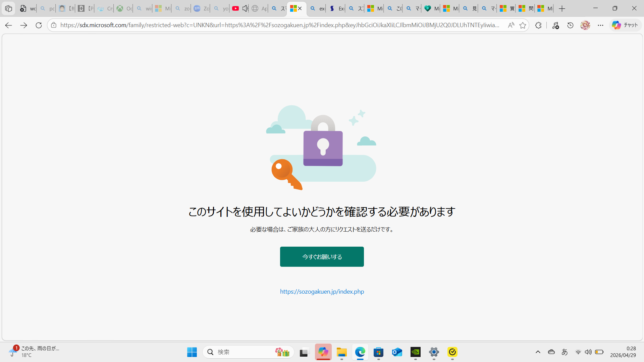Image resolution: width=644 pixels, height=362 pixels.
Task: Switch to the YouTube tab playing audio
Action: pyautogui.click(x=236, y=9)
